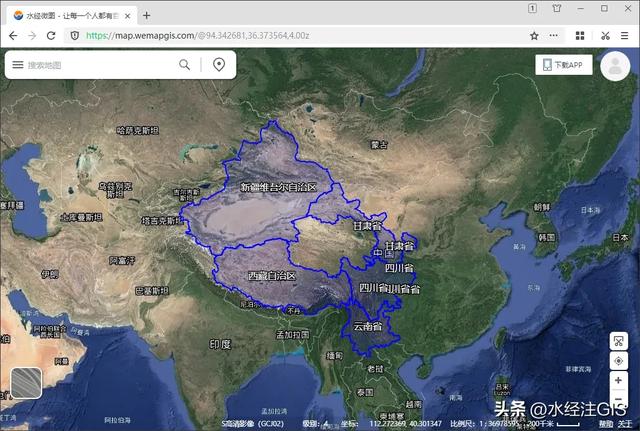Open the user avatar profile
The image size is (640, 431).
(x=615, y=66)
